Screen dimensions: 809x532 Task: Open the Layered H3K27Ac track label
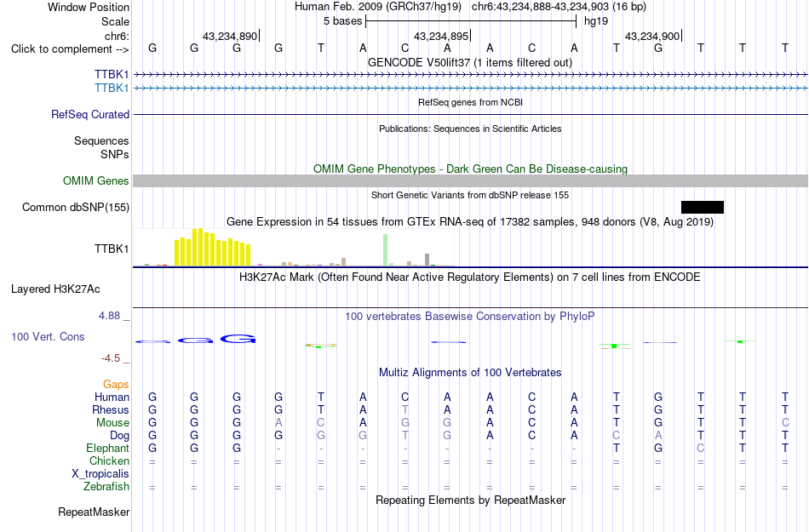55,289
